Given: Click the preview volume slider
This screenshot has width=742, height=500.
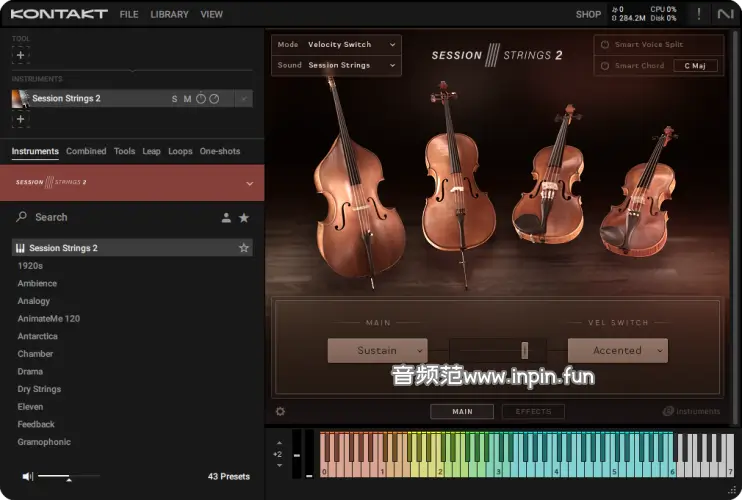Looking at the screenshot, I should (68, 477).
